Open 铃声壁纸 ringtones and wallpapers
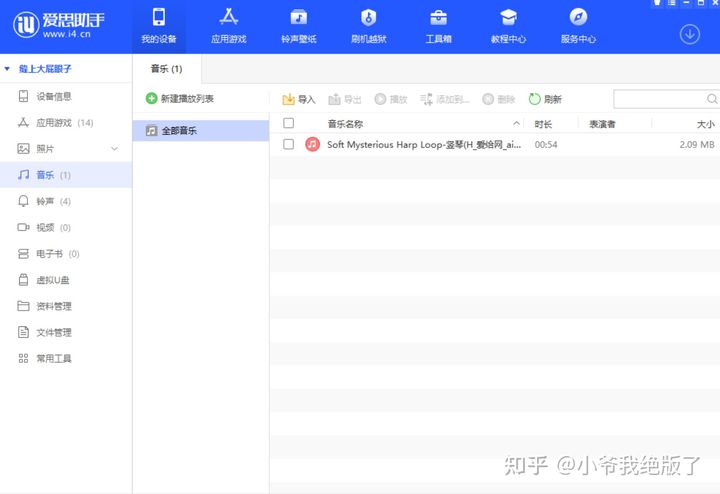The width and height of the screenshot is (720, 494). (298, 26)
